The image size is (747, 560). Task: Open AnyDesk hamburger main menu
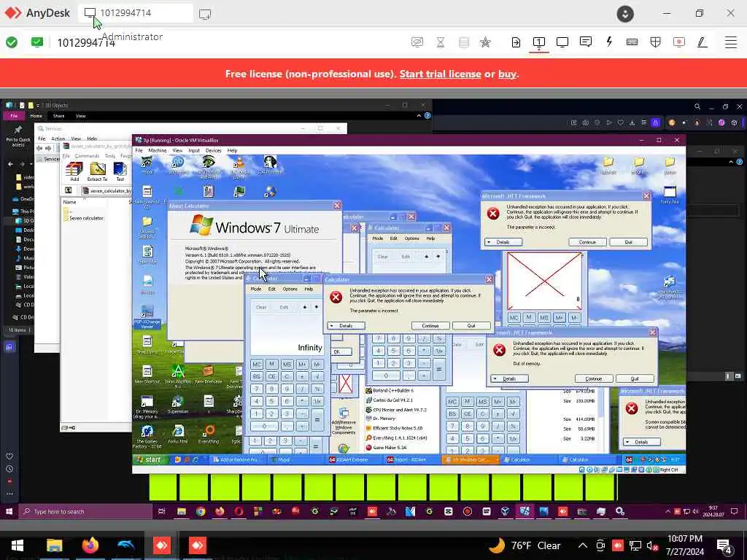pos(731,42)
